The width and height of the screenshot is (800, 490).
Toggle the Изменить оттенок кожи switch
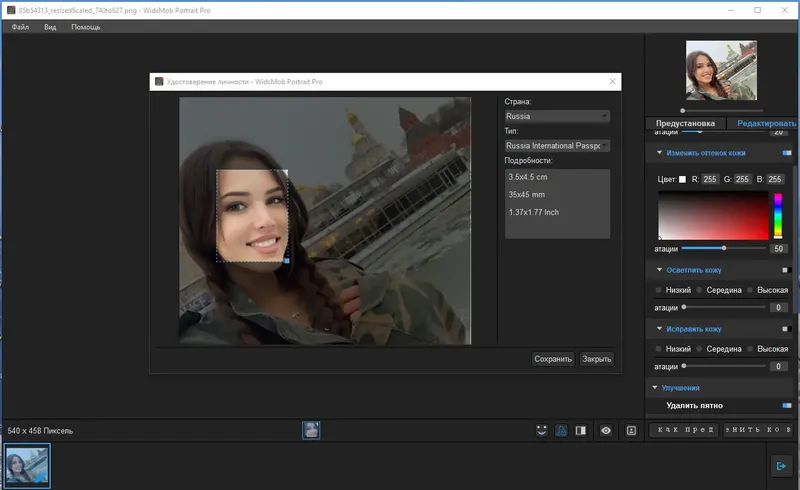[787, 153]
